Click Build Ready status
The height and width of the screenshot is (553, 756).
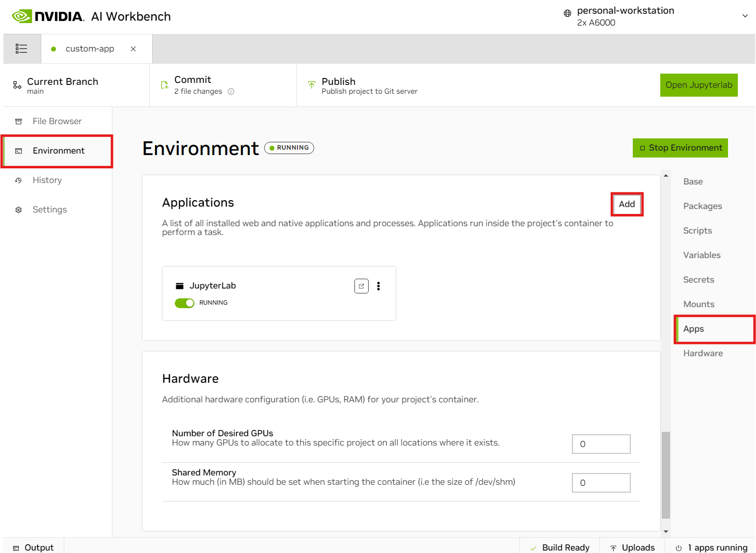[560, 548]
